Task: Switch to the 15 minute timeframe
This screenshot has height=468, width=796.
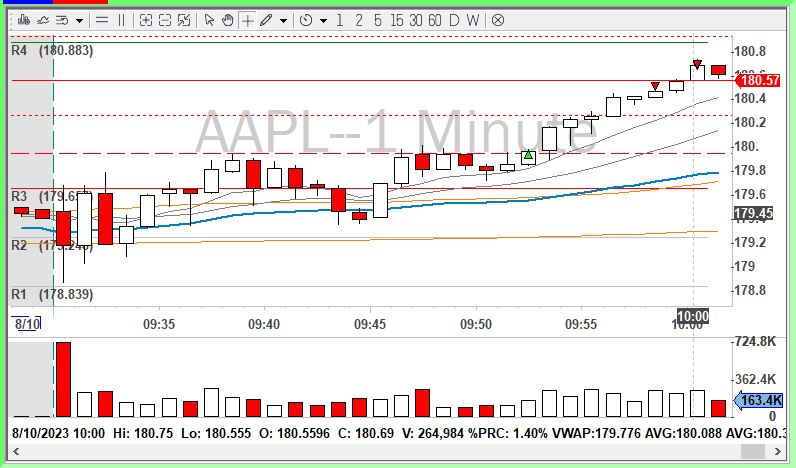Action: pos(396,20)
